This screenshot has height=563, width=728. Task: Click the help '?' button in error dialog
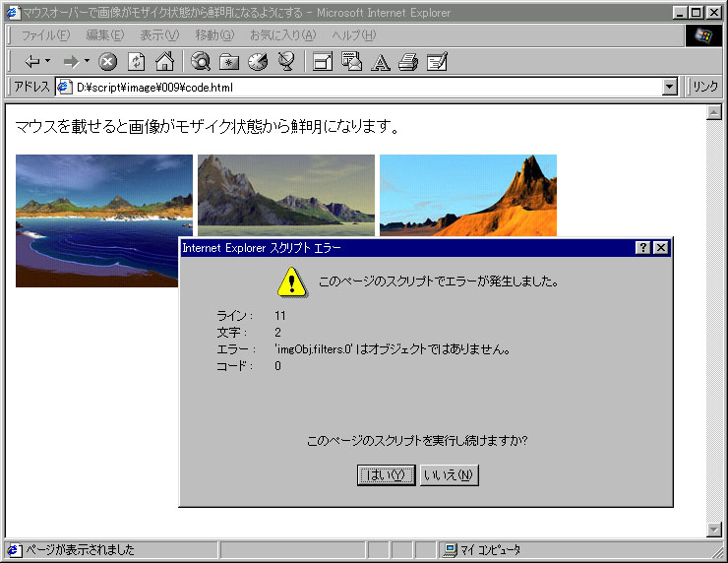coord(643,248)
